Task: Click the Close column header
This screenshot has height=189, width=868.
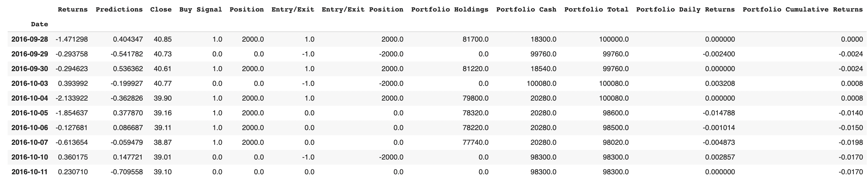Action: (161, 10)
